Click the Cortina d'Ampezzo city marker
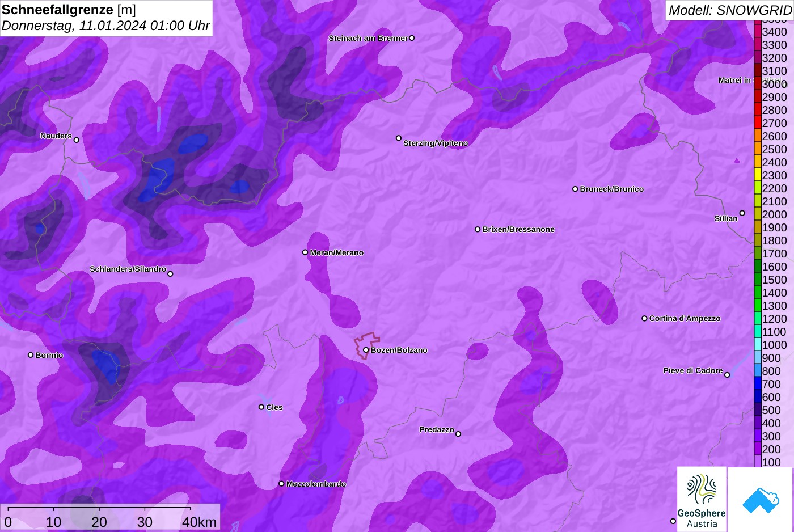 (x=644, y=318)
